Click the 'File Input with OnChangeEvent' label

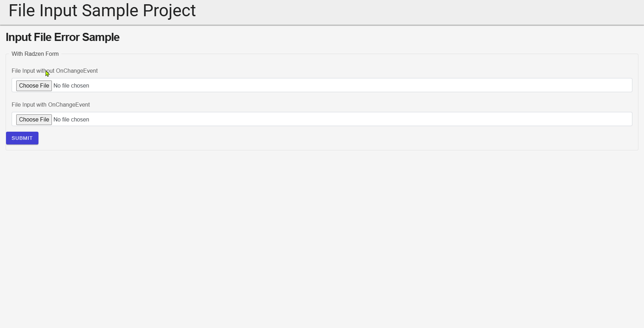pos(50,105)
